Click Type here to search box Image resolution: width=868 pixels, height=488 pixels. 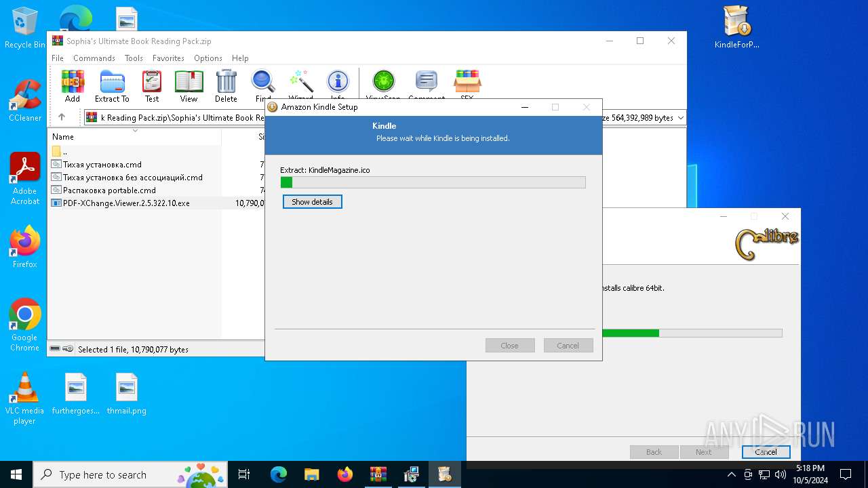click(x=130, y=474)
